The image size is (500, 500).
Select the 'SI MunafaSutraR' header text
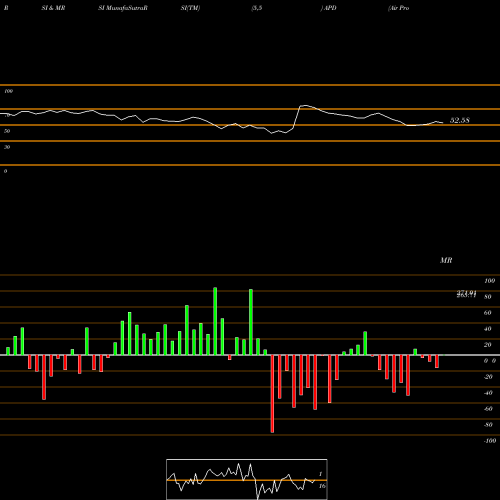pos(123,8)
